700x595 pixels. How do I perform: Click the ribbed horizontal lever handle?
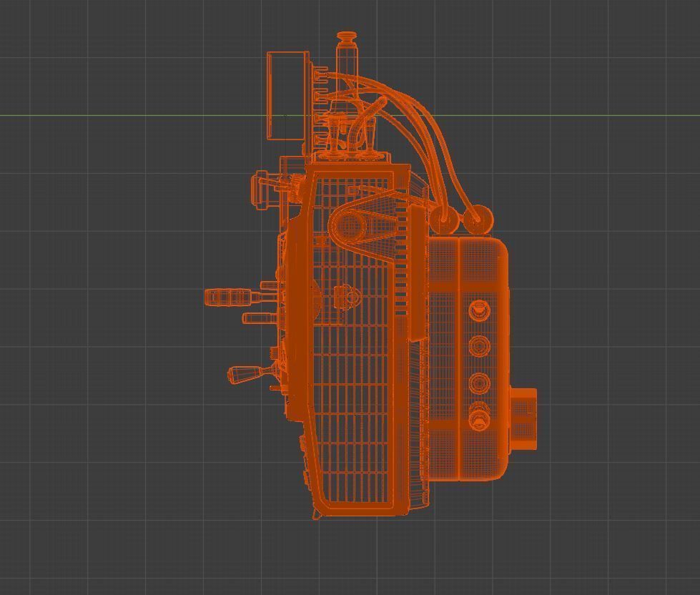point(228,297)
